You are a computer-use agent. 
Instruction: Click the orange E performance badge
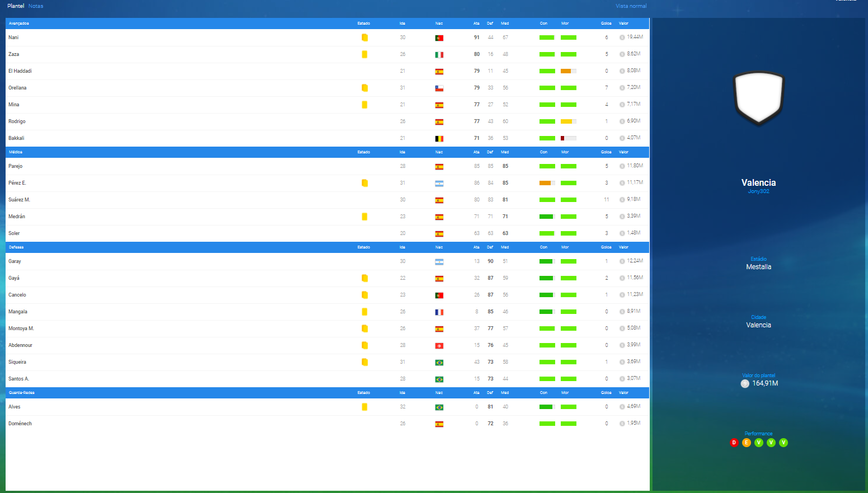(747, 443)
